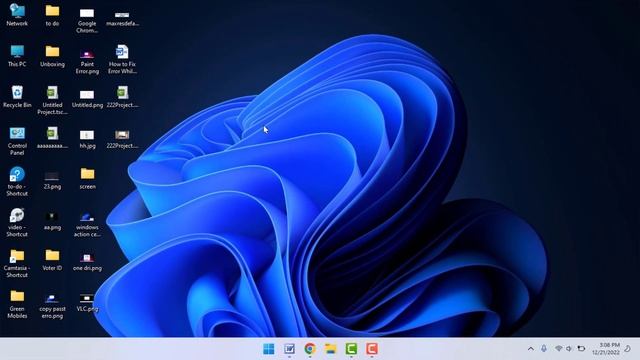Viewport: 640px width, 360px height.
Task: Select the aa.png file
Action: [52, 221]
